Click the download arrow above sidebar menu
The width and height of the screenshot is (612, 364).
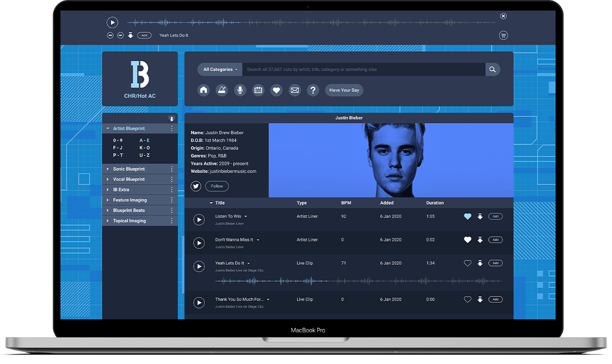click(x=171, y=119)
